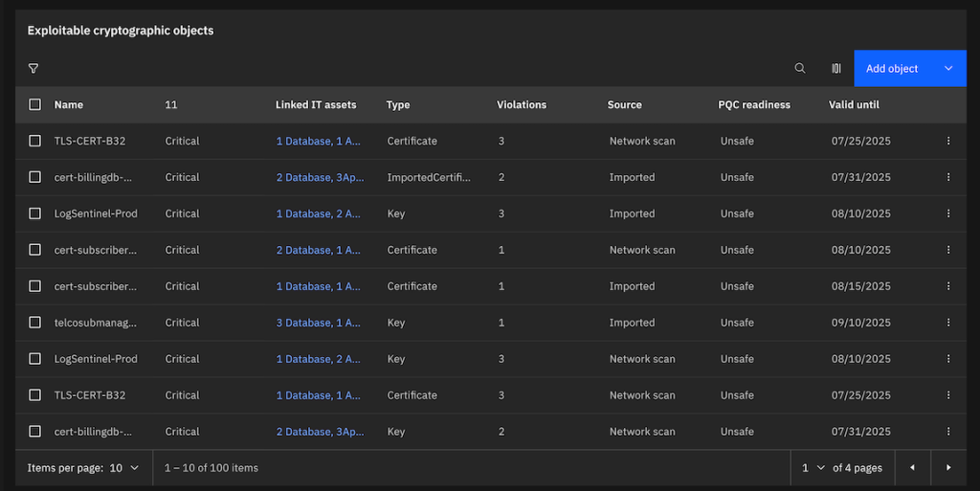Open linked assets for ImportedCertifi... cert-billingdb row
This screenshot has height=491, width=980.
[x=320, y=177]
